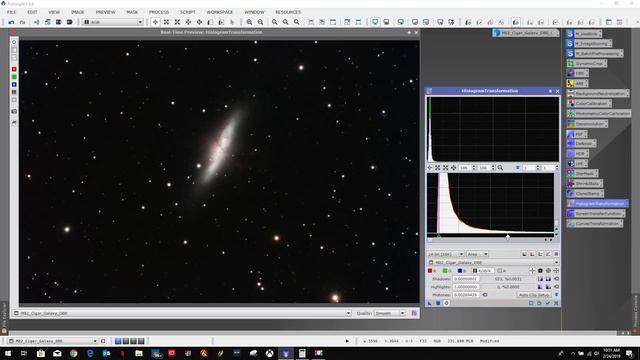
Task: Open the M_BatchPreProcessing script icon
Action: tap(595, 53)
